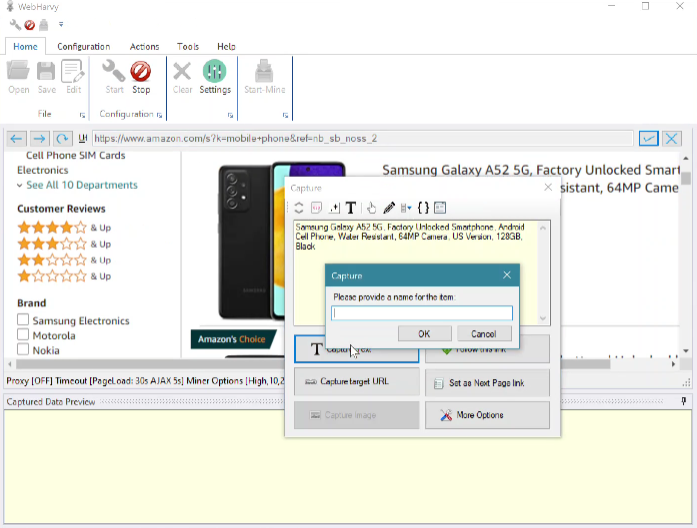This screenshot has height=528, width=697.
Task: Click the pencil icon in Capture toolbar
Action: [x=389, y=208]
